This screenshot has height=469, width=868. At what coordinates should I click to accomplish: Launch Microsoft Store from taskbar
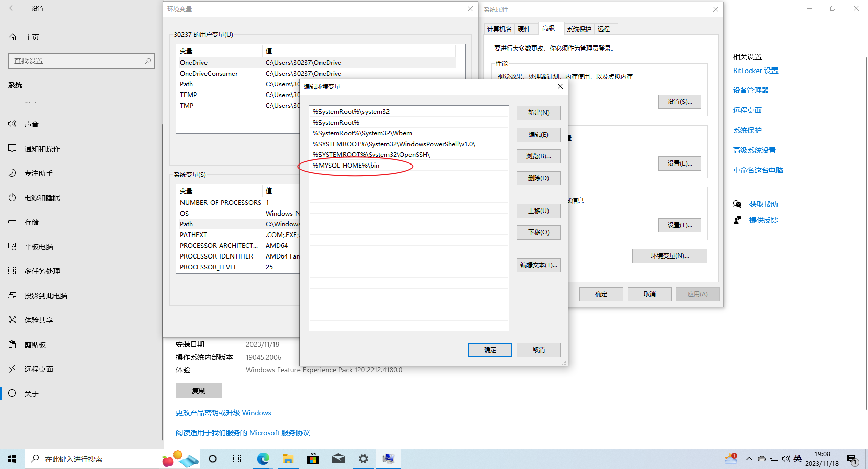pos(313,459)
